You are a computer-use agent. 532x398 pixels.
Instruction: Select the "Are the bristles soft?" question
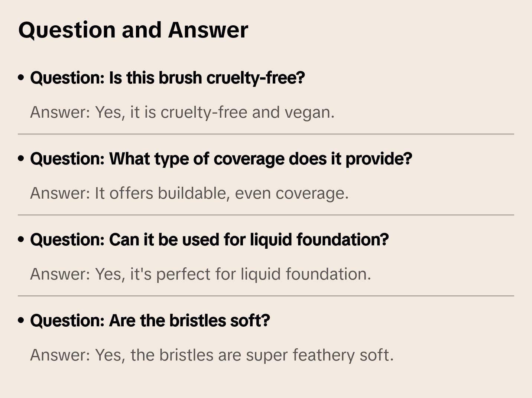point(150,321)
